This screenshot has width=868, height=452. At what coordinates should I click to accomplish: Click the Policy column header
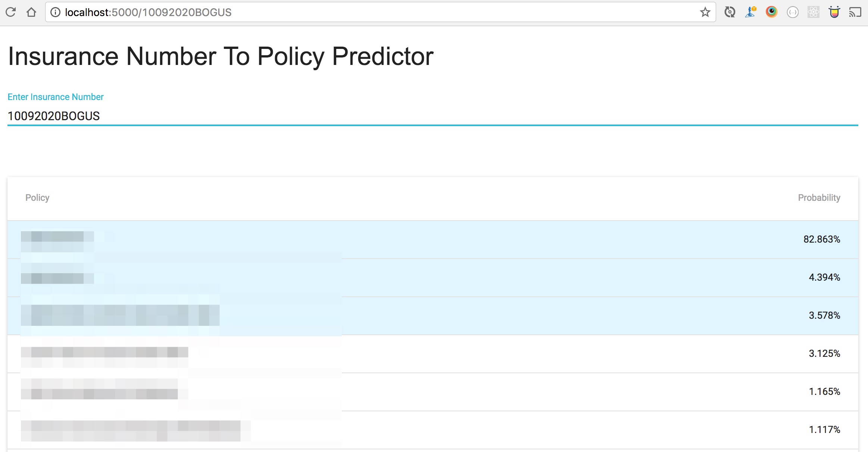37,197
